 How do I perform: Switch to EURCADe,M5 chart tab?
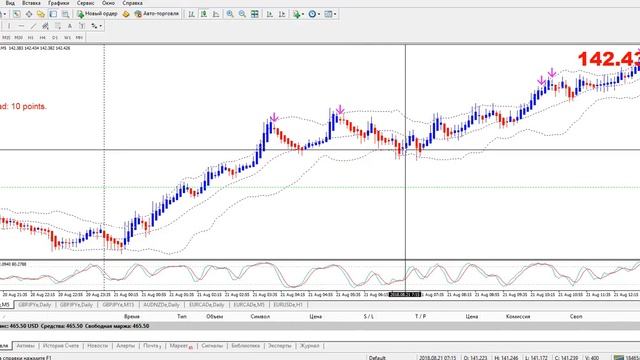[x=249, y=305]
